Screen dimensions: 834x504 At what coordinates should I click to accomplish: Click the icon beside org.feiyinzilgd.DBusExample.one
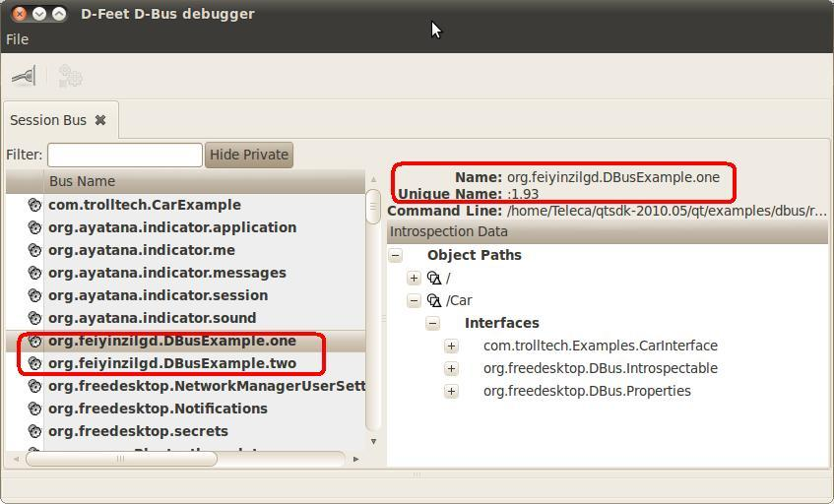pos(34,341)
